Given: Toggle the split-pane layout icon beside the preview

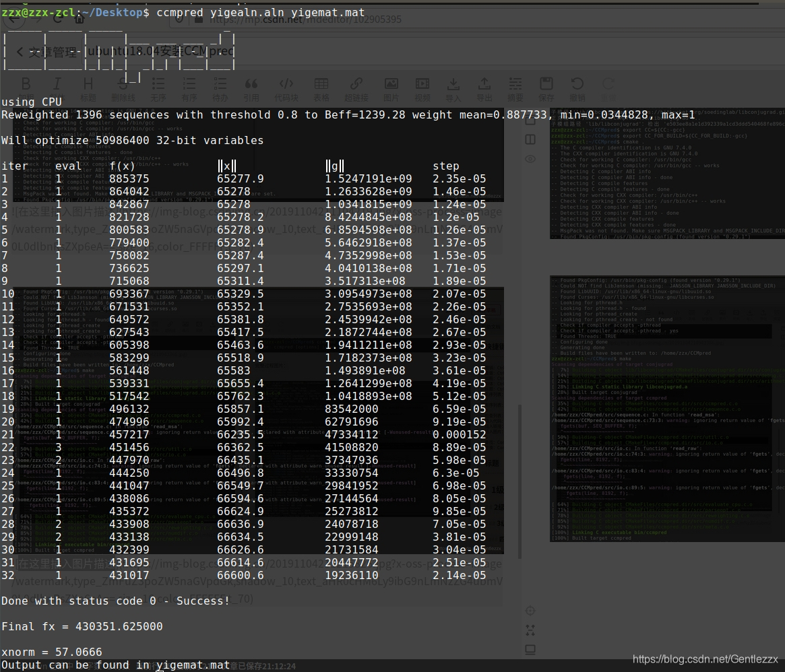Looking at the screenshot, I should tap(530, 139).
